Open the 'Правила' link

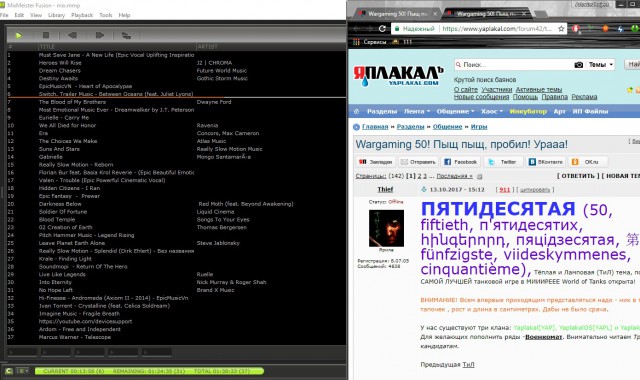(554, 97)
